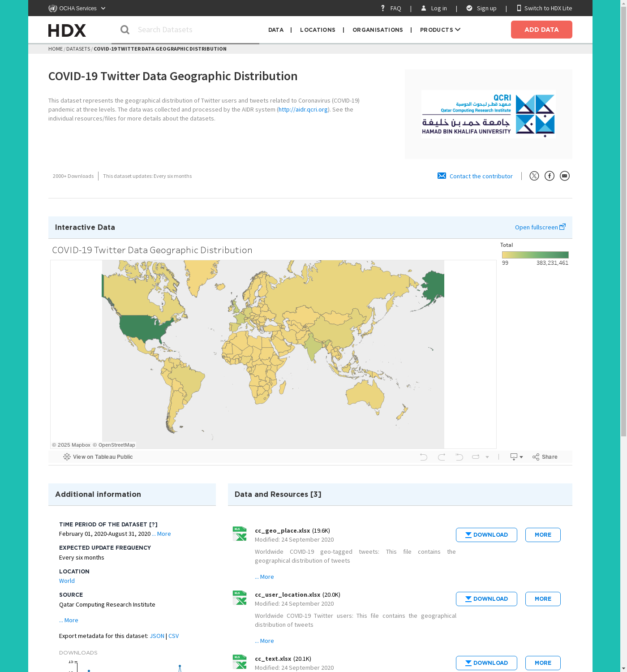Viewport: 627px width, 672px height.
Task: Click the envelope icon beside Contact the contributor
Action: click(x=442, y=176)
